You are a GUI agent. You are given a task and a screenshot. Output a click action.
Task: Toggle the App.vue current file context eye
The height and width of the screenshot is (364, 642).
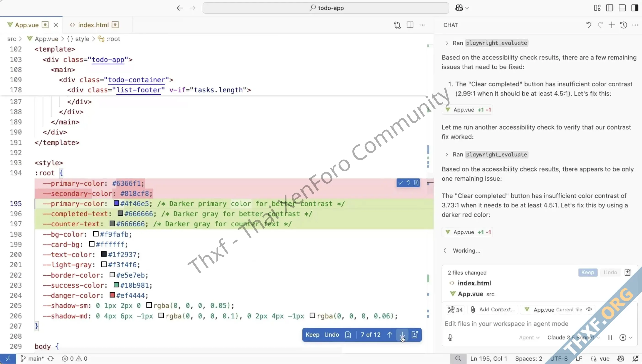tap(589, 310)
